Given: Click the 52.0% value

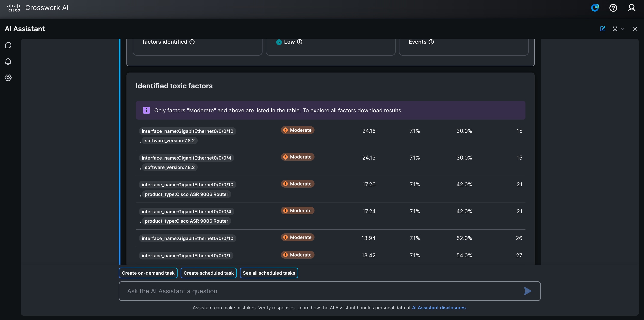Looking at the screenshot, I should click(x=464, y=238).
